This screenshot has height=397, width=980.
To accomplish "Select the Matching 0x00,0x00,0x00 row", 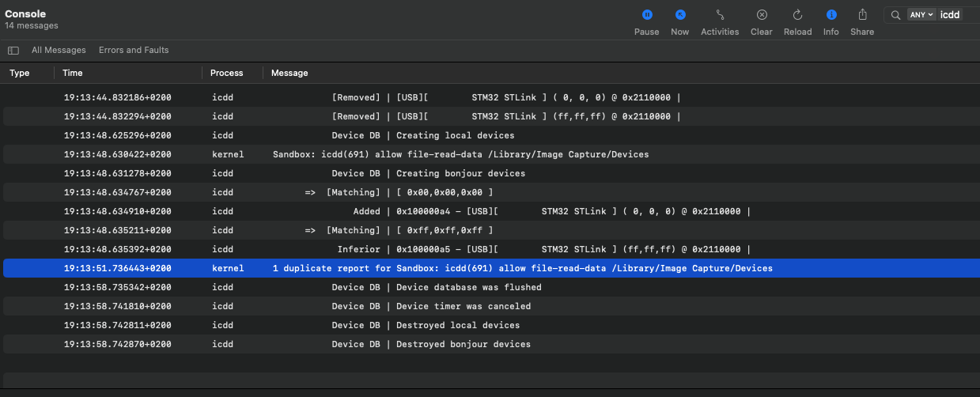I will tap(491, 192).
